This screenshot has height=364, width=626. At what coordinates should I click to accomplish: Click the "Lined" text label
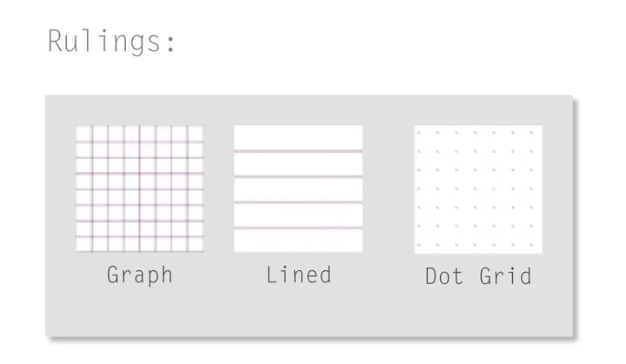coord(298,275)
